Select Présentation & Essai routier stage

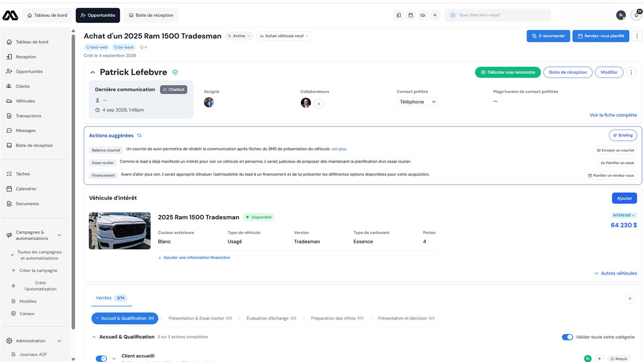[200, 318]
